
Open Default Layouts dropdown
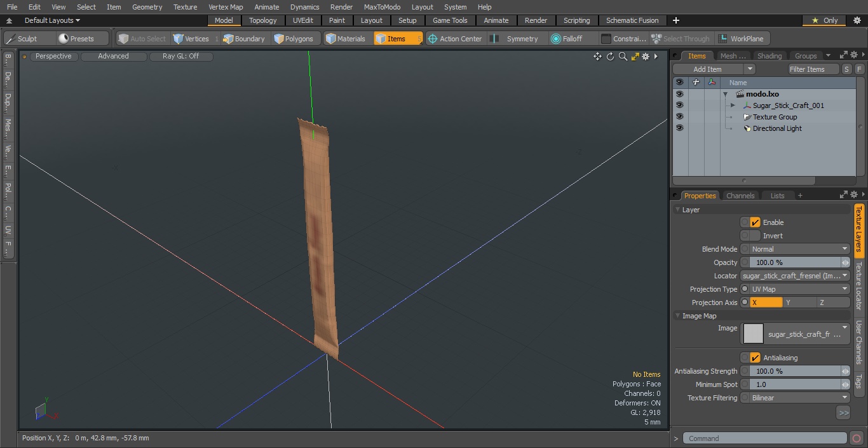[52, 20]
